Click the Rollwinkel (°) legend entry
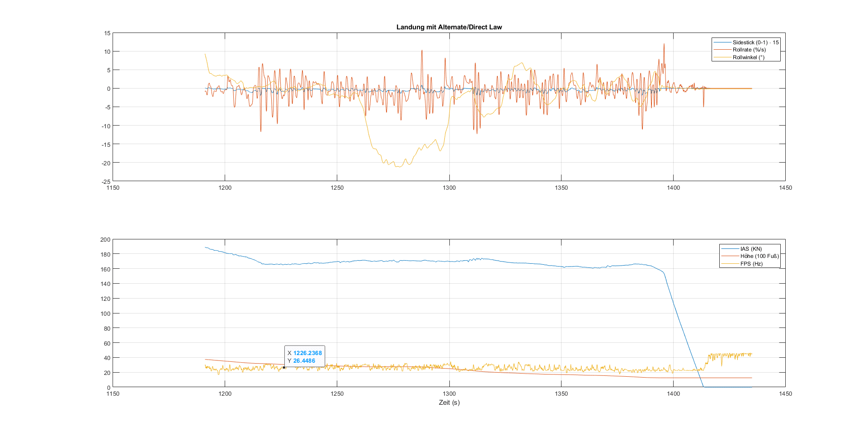Image resolution: width=868 pixels, height=435 pixels. coord(748,57)
